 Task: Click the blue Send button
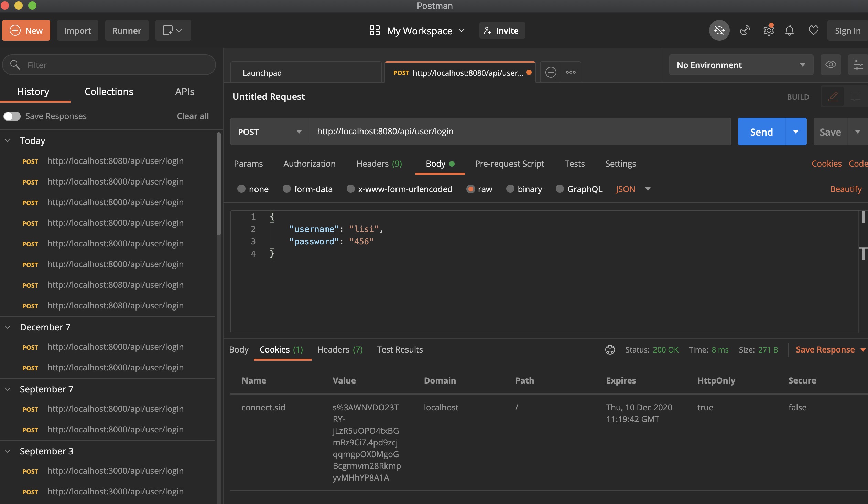761,132
